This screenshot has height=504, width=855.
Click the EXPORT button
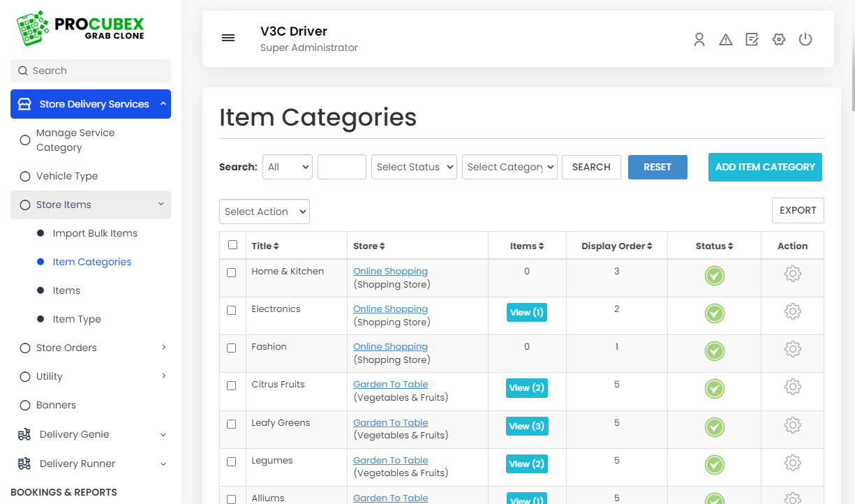(798, 210)
